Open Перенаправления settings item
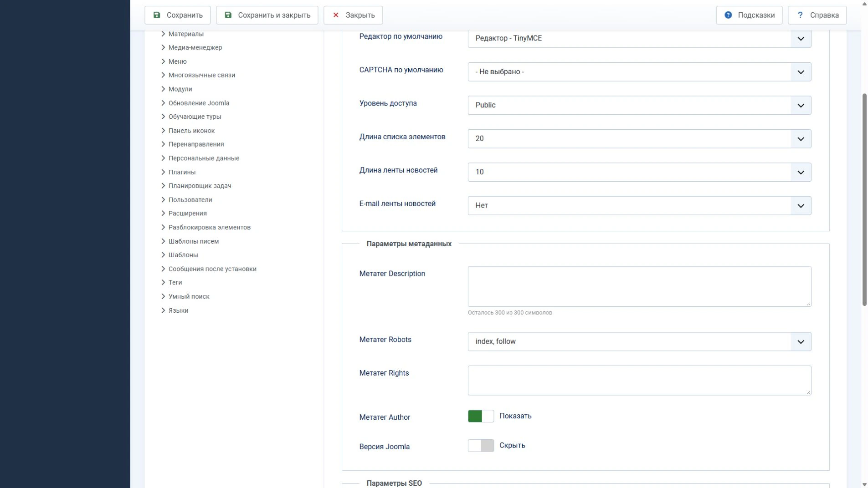The image size is (868, 488). coord(196,144)
